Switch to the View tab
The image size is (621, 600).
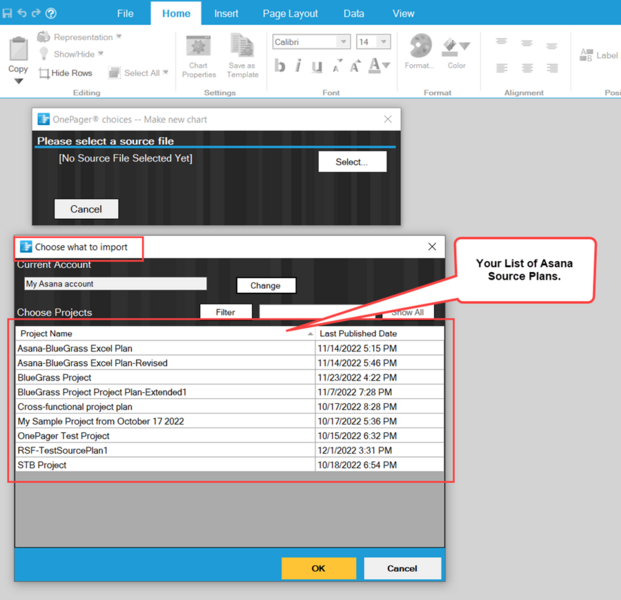point(403,13)
